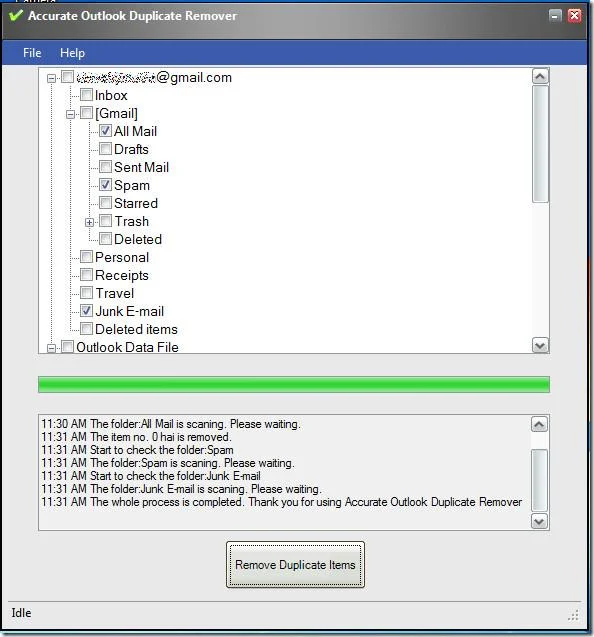
Task: Click the log panel scroll up arrow
Action: tap(539, 424)
